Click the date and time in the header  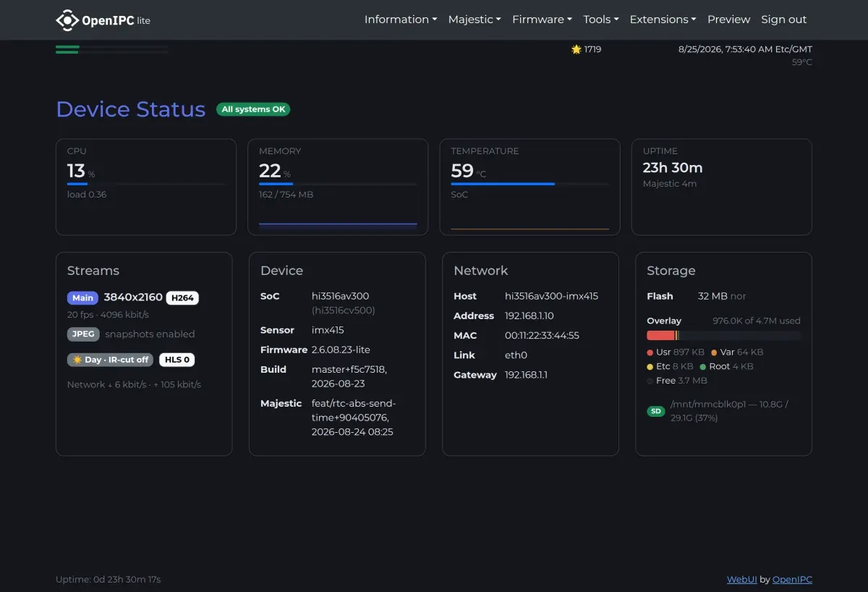click(745, 49)
